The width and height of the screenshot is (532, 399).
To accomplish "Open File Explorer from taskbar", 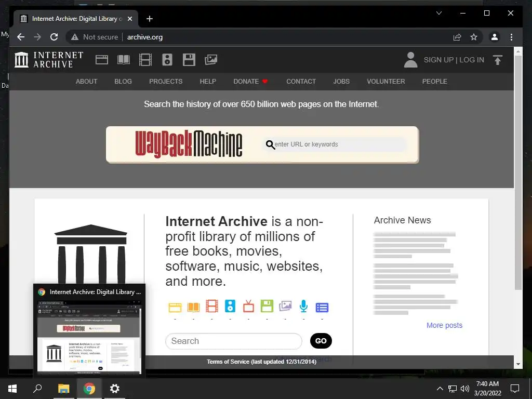I will coord(63,389).
